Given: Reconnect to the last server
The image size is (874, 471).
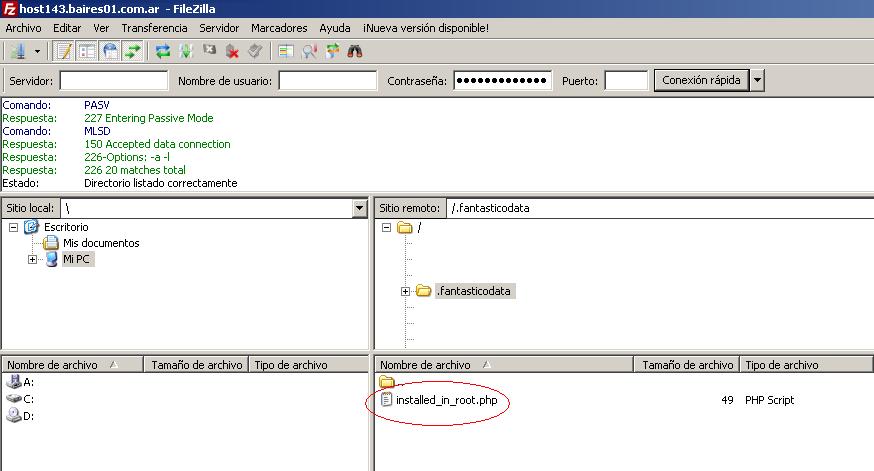Looking at the screenshot, I should click(x=255, y=52).
